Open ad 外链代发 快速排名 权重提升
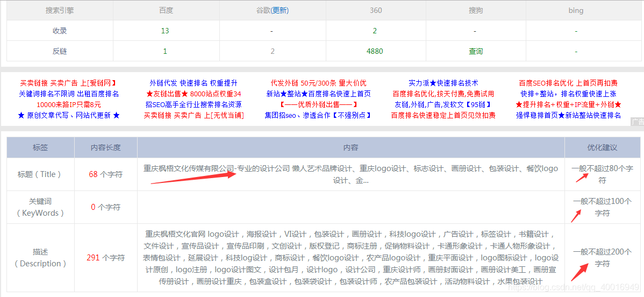This screenshot has width=644, height=297. 194,83
